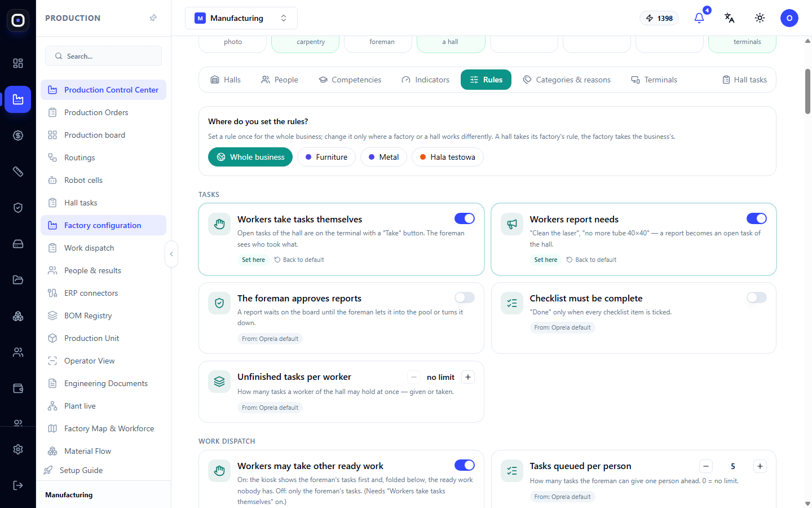This screenshot has height=508, width=812.
Task: Toggle Workers report needs switch
Action: [757, 218]
